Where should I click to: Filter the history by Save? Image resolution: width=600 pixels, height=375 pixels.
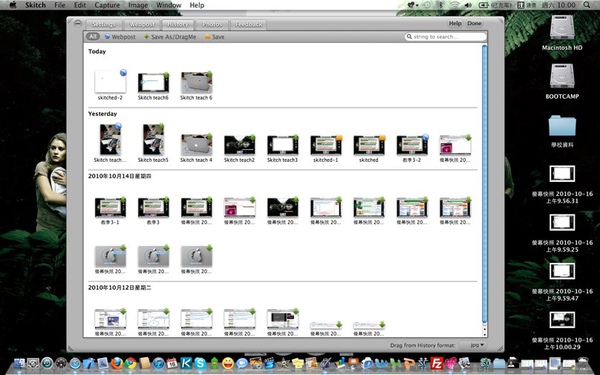[x=214, y=37]
